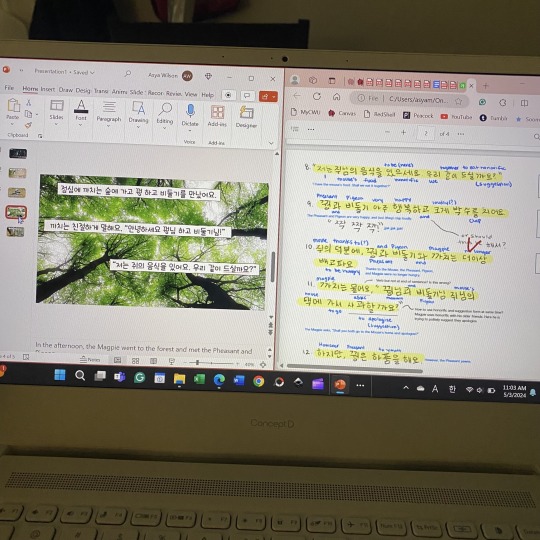Zoom in the PDF with plus button
Image resolution: width=540 pixels, height=540 pixels.
point(403,132)
